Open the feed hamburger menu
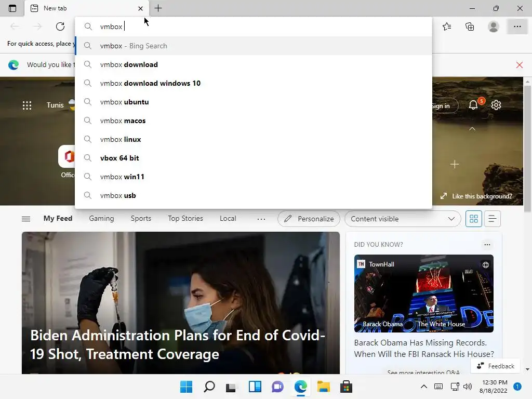The height and width of the screenshot is (399, 532). coord(26,219)
